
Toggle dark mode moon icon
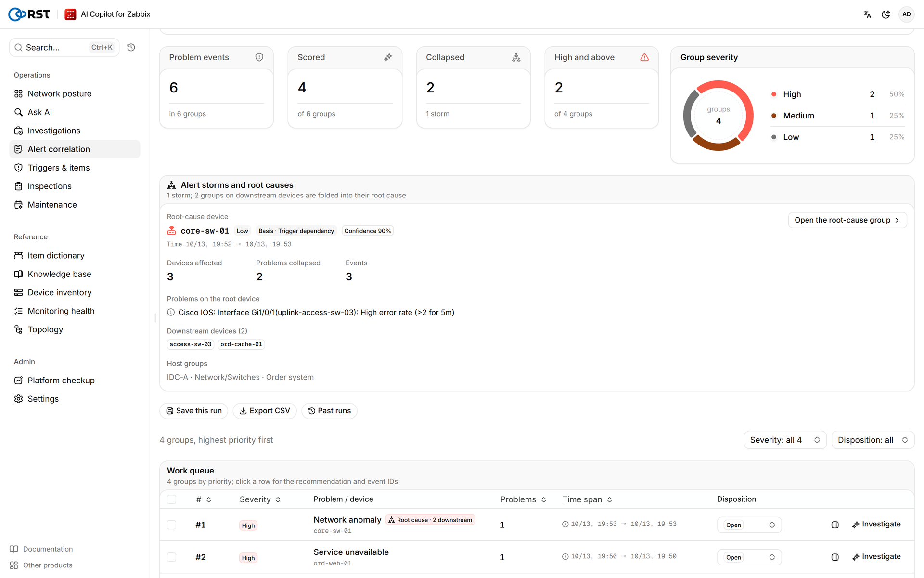click(x=886, y=14)
